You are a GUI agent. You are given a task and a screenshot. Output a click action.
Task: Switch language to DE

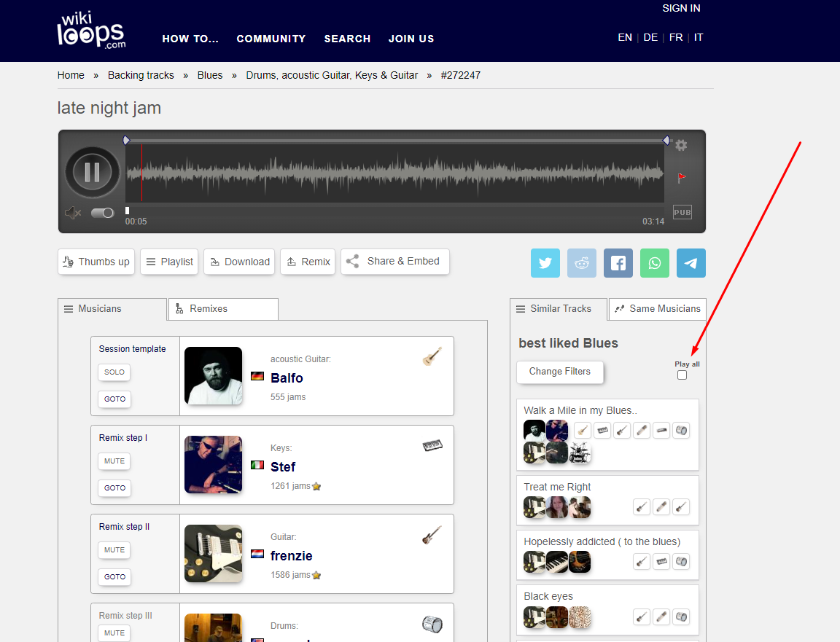coord(650,37)
